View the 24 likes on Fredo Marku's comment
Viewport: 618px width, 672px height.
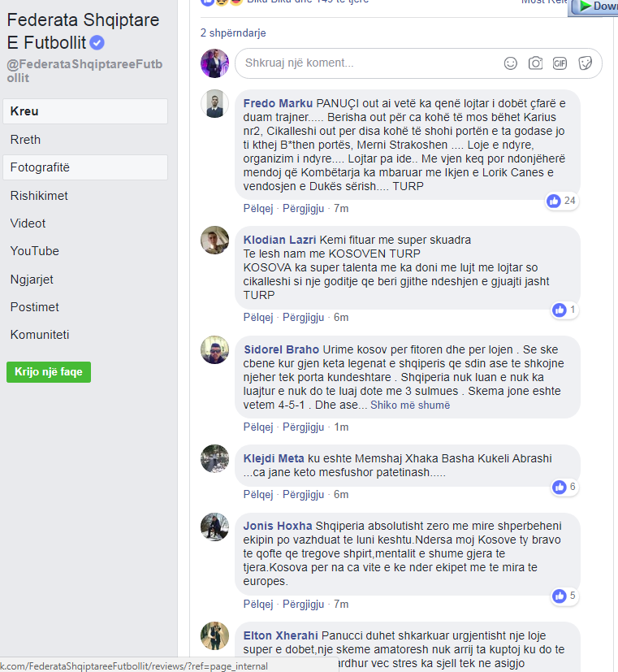click(562, 201)
